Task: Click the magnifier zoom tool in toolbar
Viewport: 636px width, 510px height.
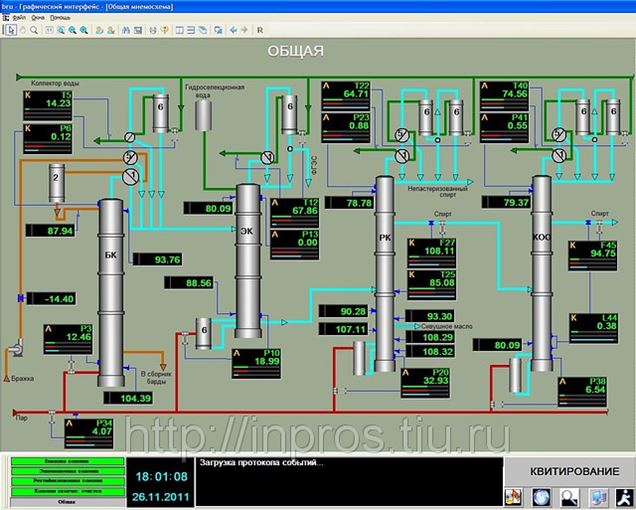Action: click(35, 30)
